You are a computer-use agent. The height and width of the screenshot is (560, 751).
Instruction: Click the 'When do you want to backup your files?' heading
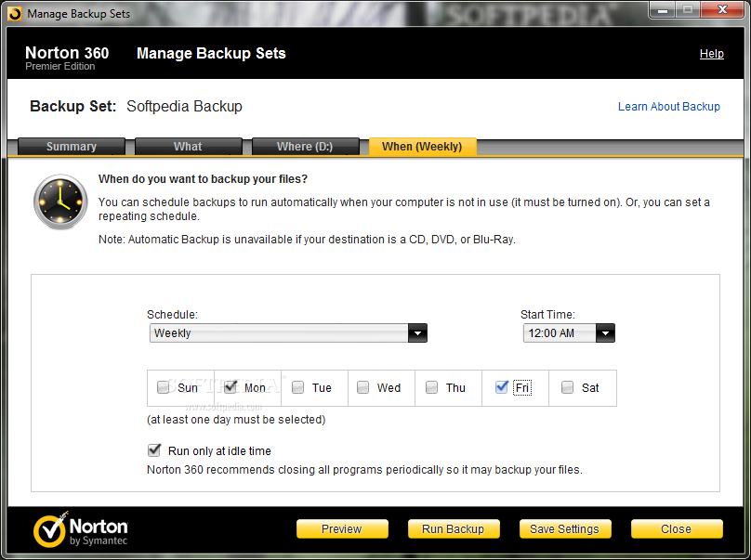click(203, 179)
